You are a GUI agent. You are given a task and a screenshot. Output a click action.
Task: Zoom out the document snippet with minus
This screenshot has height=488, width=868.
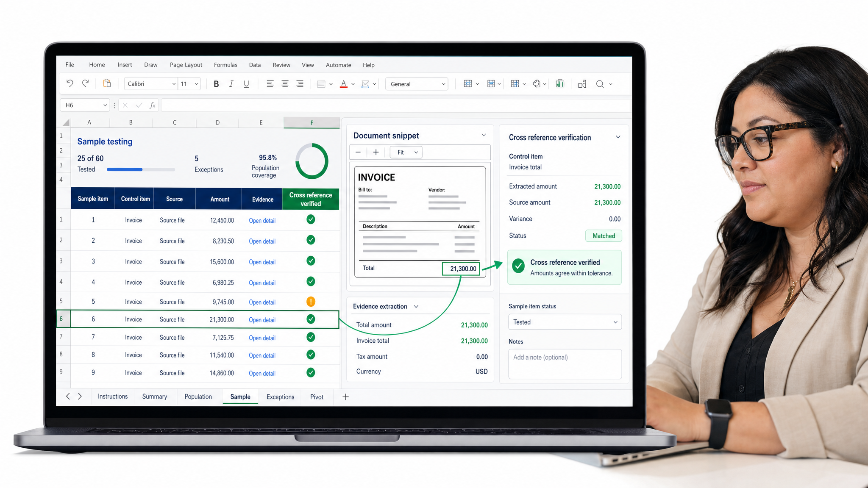click(358, 152)
